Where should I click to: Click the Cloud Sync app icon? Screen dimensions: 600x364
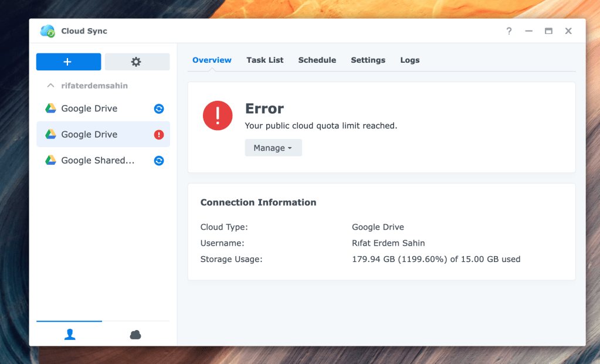click(x=48, y=31)
